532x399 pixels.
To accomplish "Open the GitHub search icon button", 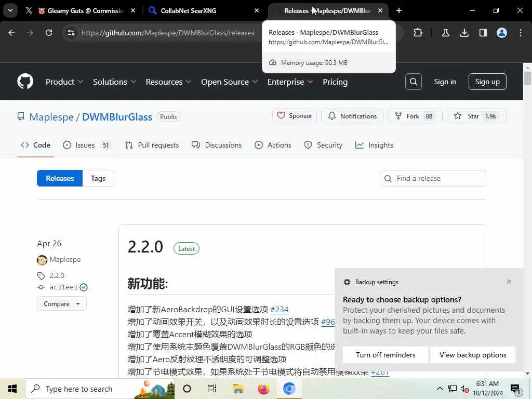I will coord(413,82).
